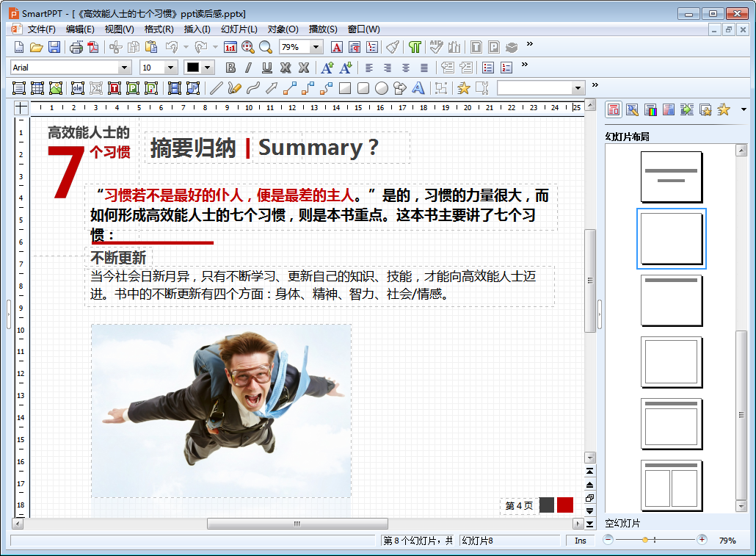Export as PDF using the red PDF icon

point(93,47)
